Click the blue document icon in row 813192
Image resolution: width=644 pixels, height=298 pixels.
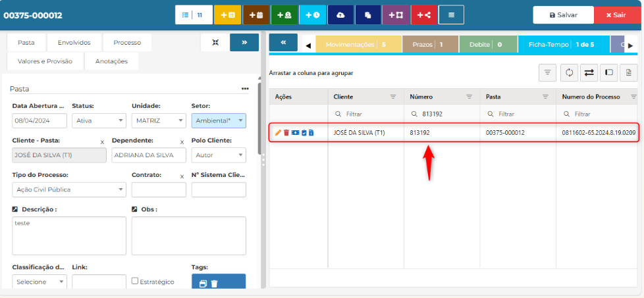(311, 133)
